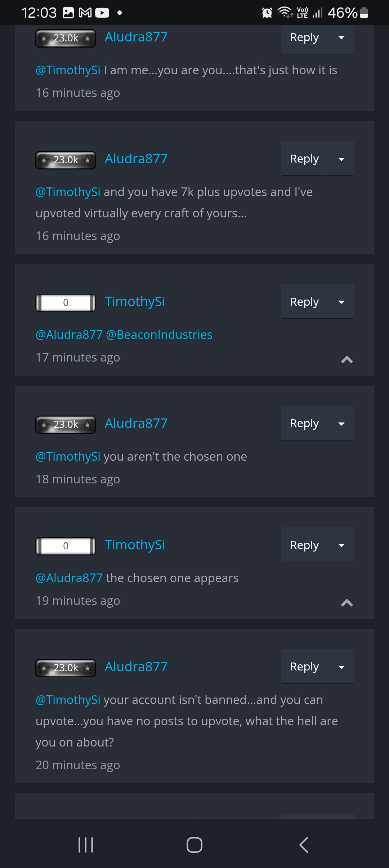The height and width of the screenshot is (868, 389).
Task: Upvote arrow on the '@Aludra877 @BeaconIndustries' comment
Action: coord(347,359)
